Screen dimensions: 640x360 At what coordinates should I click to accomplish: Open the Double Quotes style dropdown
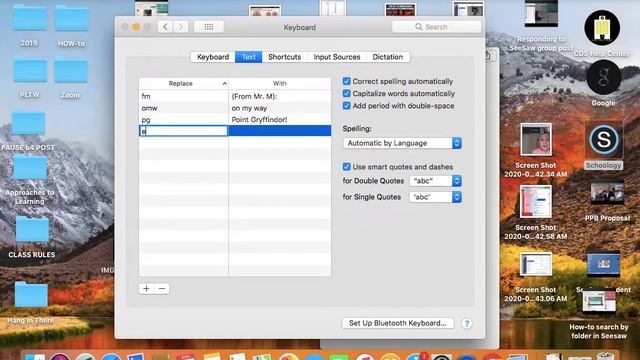[x=436, y=181]
